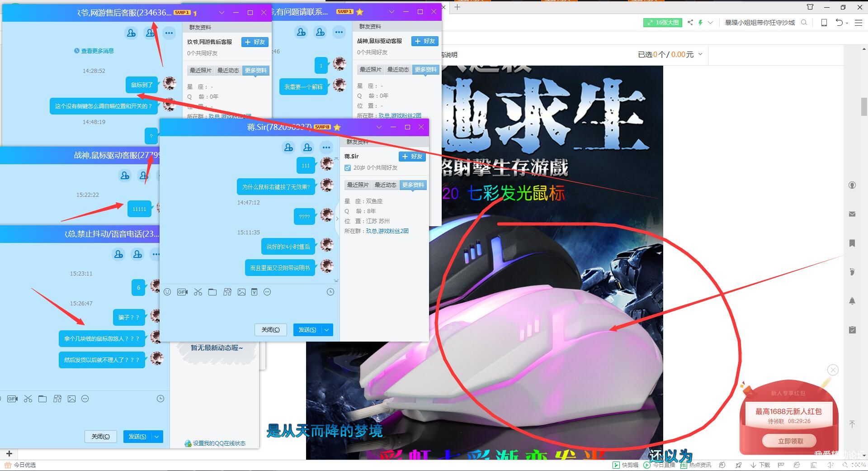Expand the 蒋.Sir title bar dropdown arrow
The width and height of the screenshot is (868, 471).
(x=379, y=127)
